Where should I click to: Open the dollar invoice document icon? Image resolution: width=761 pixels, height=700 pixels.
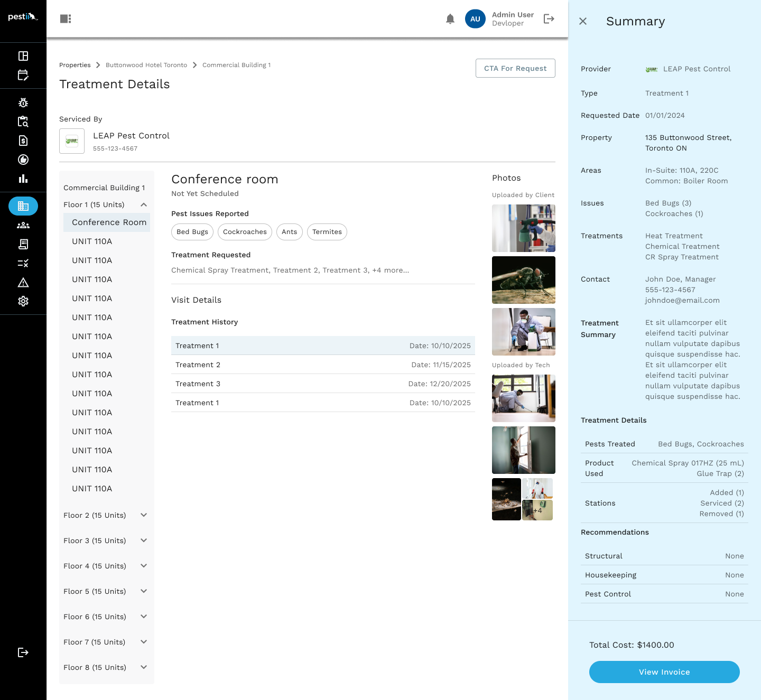tap(23, 141)
